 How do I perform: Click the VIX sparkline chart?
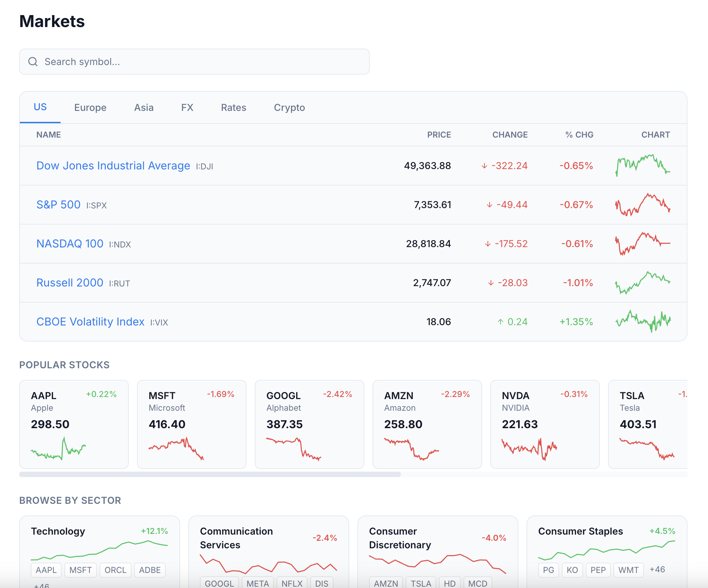643,322
